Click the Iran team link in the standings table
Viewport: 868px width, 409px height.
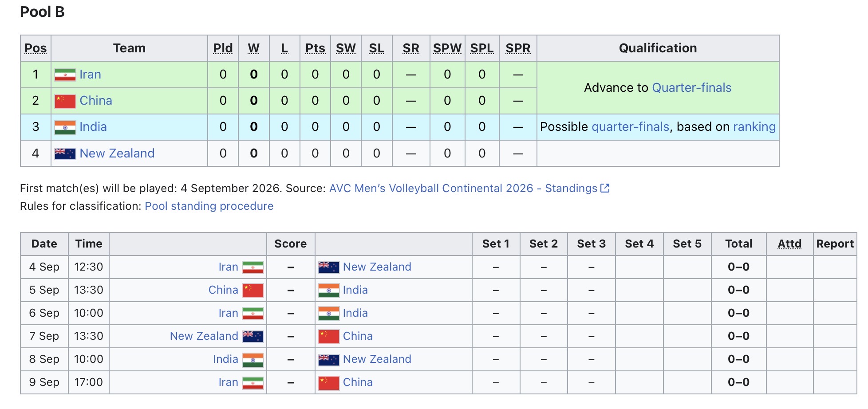click(91, 75)
